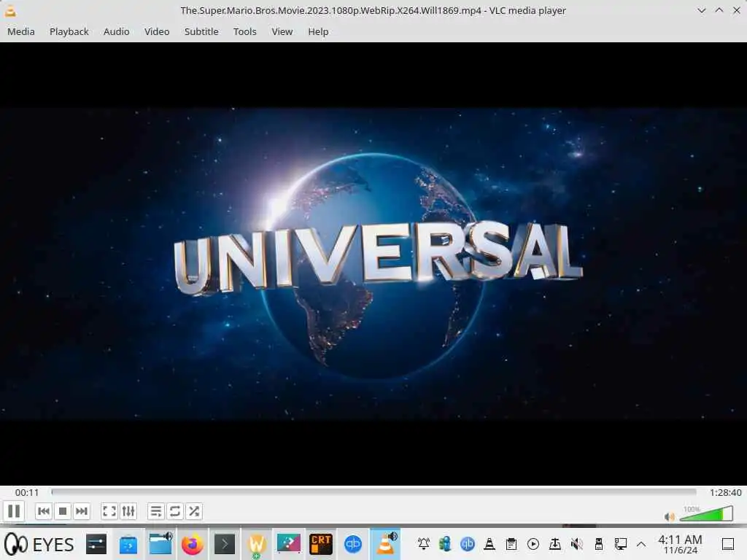Open notifications bell in tray
747x560 pixels.
pos(424,544)
